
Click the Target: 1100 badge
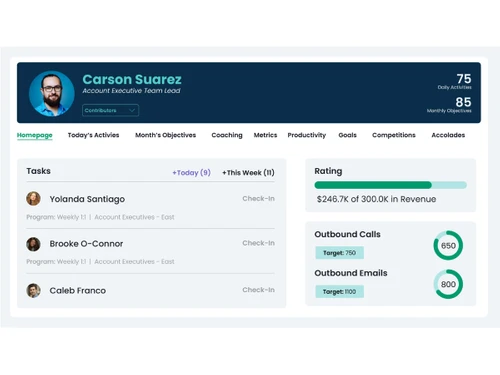339,292
